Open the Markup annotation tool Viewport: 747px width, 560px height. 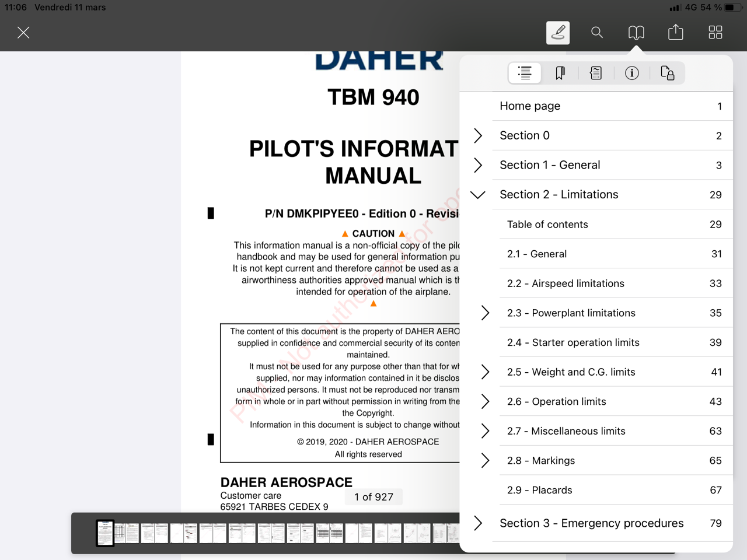(557, 33)
